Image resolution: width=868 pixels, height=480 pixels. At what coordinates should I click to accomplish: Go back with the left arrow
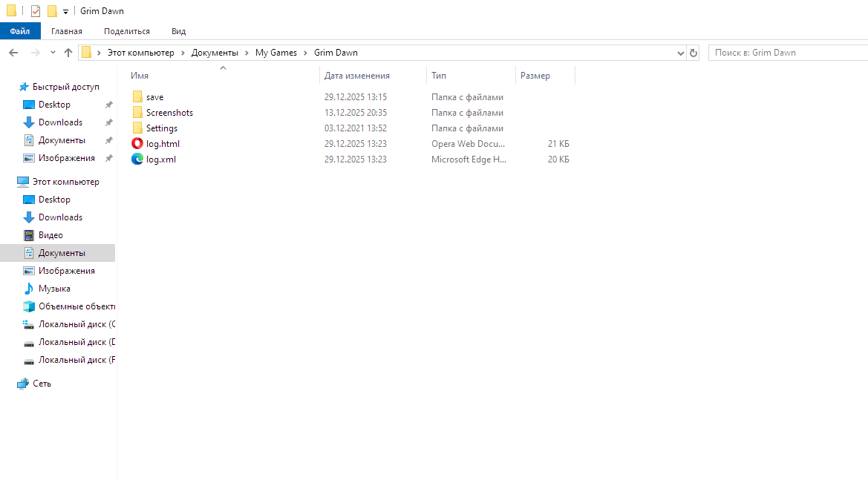tap(13, 53)
